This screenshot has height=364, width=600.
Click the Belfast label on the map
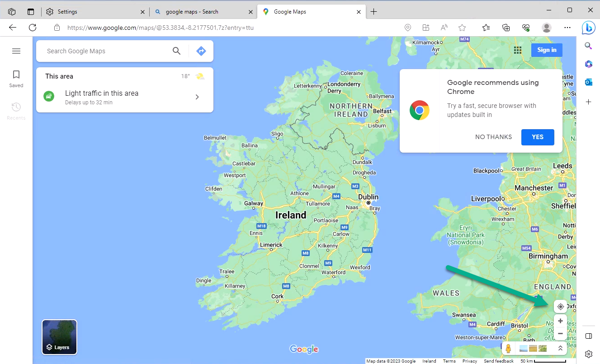click(383, 111)
